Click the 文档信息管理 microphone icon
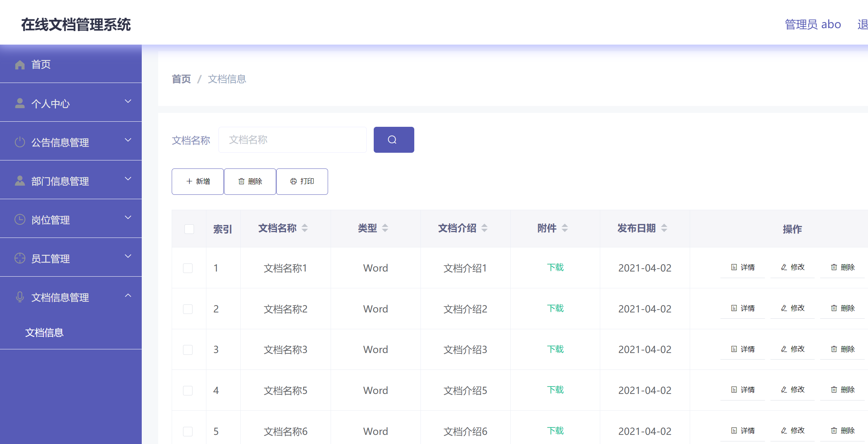The height and width of the screenshot is (444, 868). click(20, 297)
